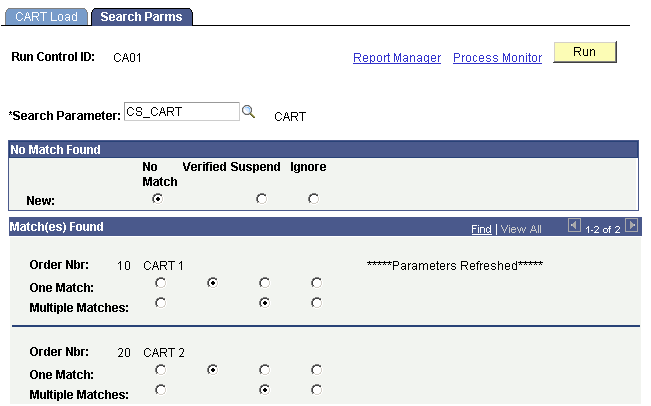
Task: Select the Search Parms tab
Action: point(141,17)
